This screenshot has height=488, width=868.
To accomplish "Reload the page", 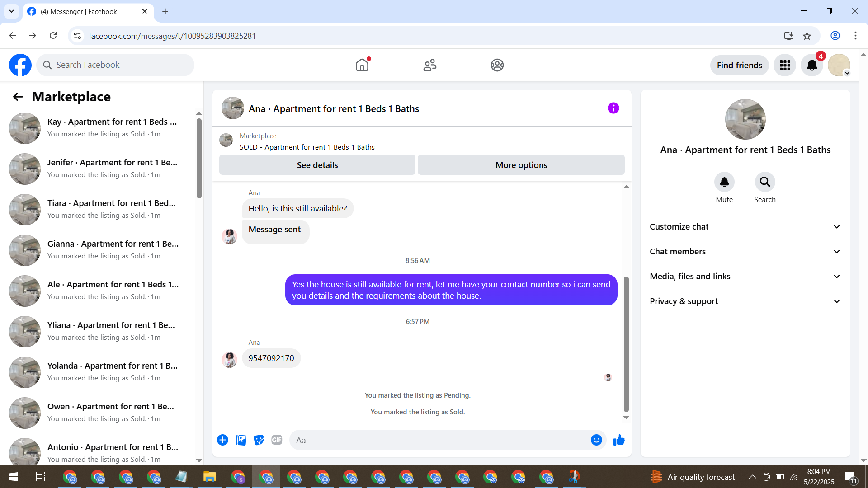I will pos(53,36).
